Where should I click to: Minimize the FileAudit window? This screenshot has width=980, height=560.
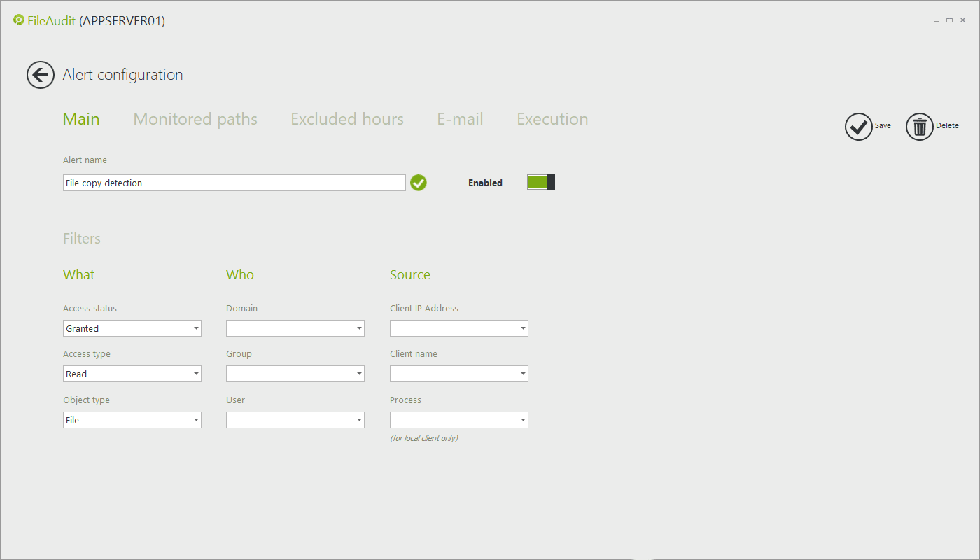936,21
